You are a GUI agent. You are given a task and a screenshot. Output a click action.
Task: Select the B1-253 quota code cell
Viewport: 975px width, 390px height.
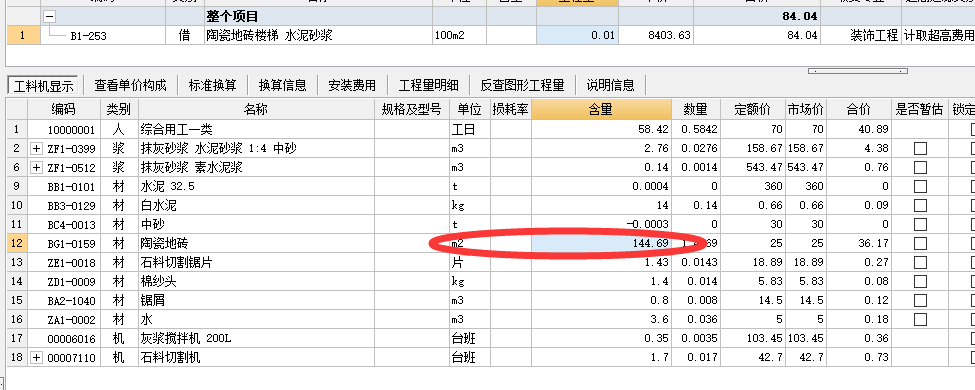[x=103, y=35]
